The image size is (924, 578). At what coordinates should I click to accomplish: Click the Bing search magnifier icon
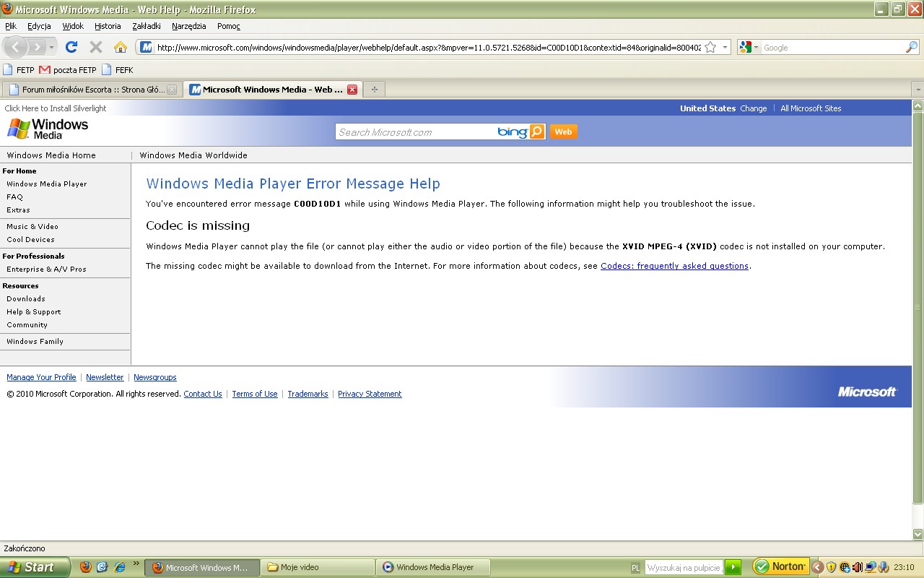tap(536, 131)
